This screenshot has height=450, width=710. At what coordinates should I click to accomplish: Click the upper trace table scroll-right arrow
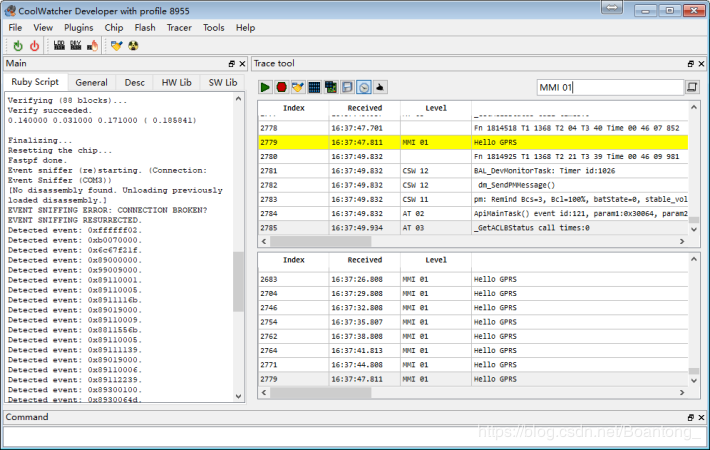[x=682, y=241]
